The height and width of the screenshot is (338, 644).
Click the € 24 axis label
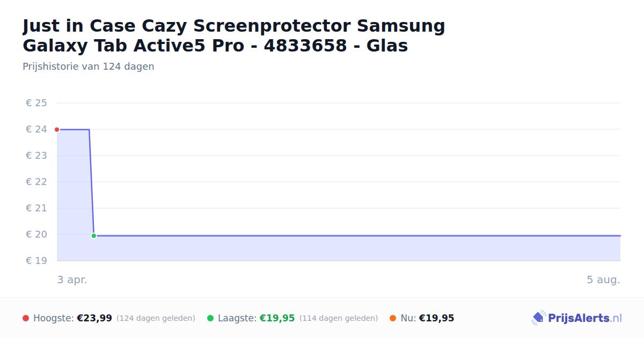point(36,129)
